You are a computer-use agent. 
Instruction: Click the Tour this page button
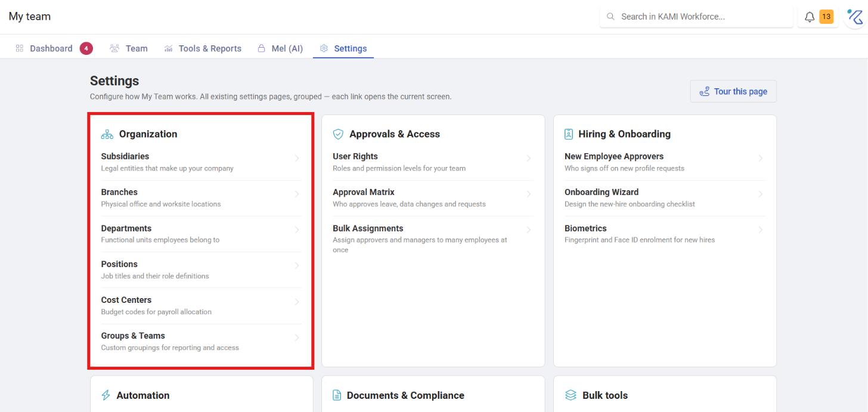(x=733, y=91)
